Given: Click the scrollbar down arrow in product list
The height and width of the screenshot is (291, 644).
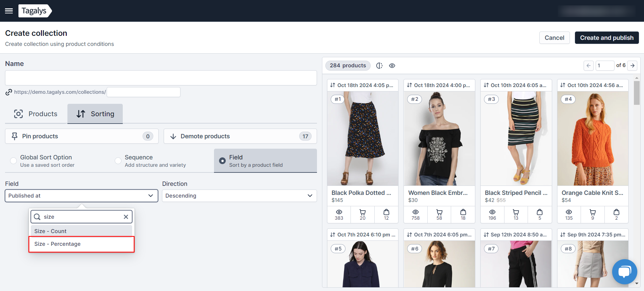Looking at the screenshot, I should coord(637,283).
